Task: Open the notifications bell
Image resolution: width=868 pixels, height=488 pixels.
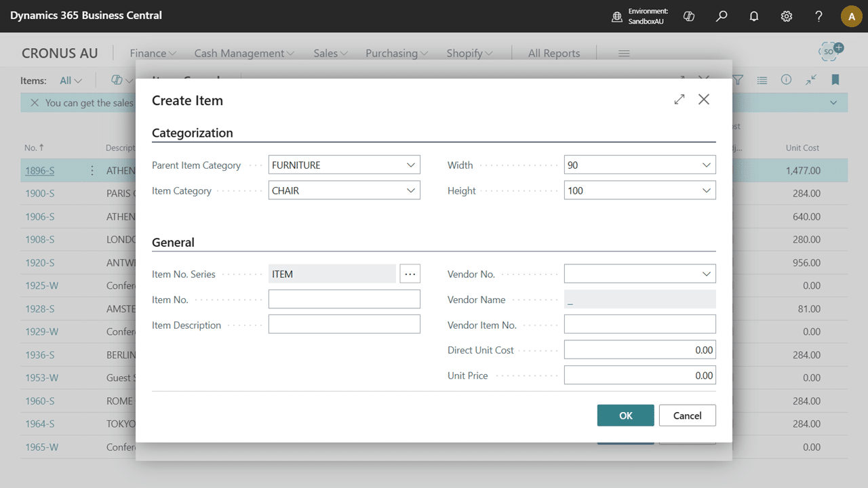Action: [x=754, y=16]
